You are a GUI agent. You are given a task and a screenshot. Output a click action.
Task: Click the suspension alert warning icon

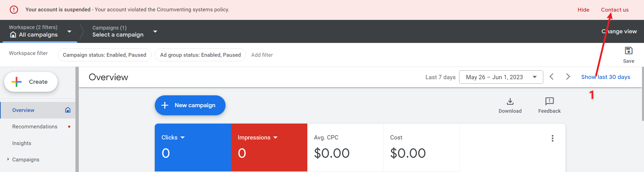point(14,10)
